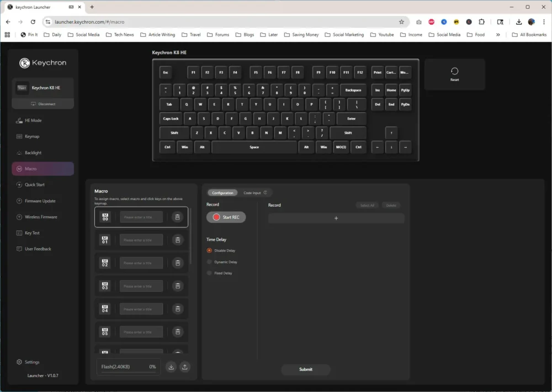Viewport: 552px width, 392px height.
Task: Open Travel bookmark folder
Action: (x=191, y=35)
